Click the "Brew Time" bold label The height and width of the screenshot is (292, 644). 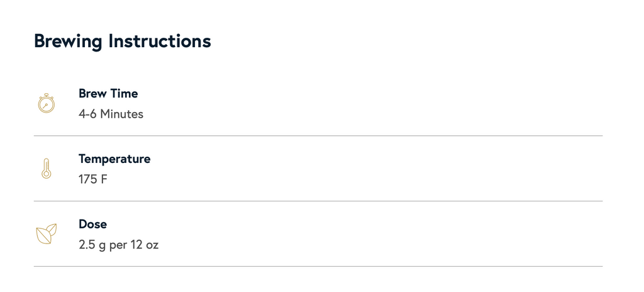tap(108, 94)
